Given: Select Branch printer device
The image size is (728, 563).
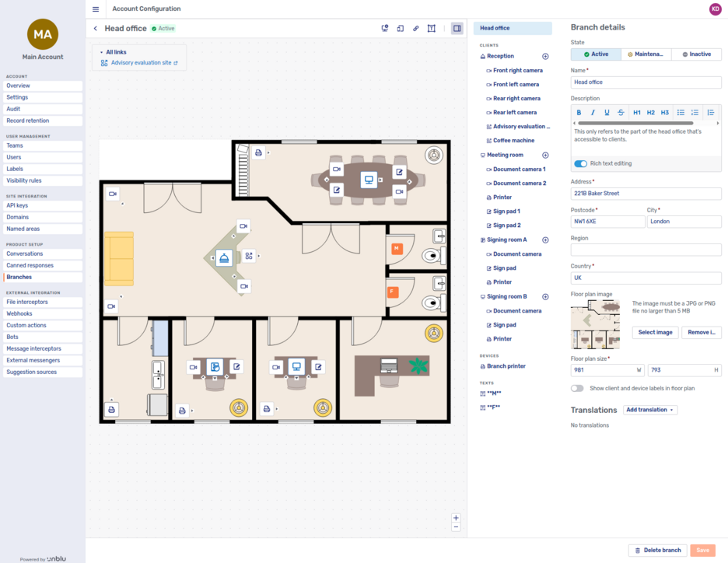Looking at the screenshot, I should (x=506, y=366).
